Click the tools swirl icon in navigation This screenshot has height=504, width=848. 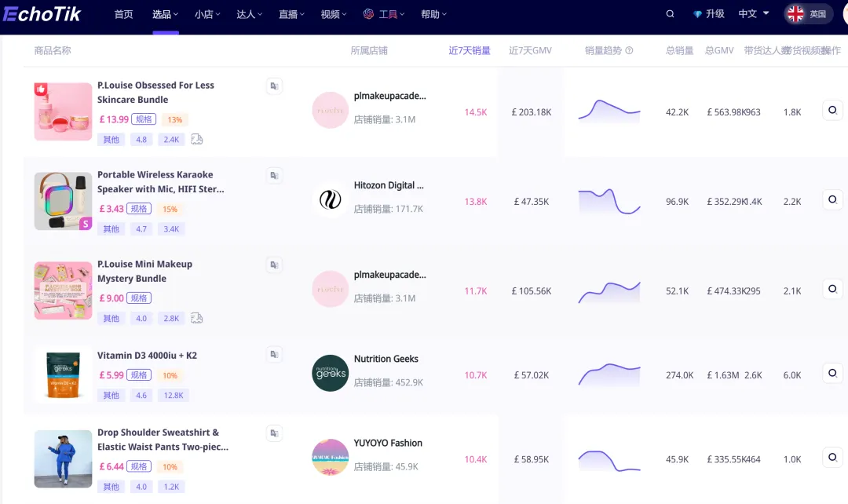point(368,14)
